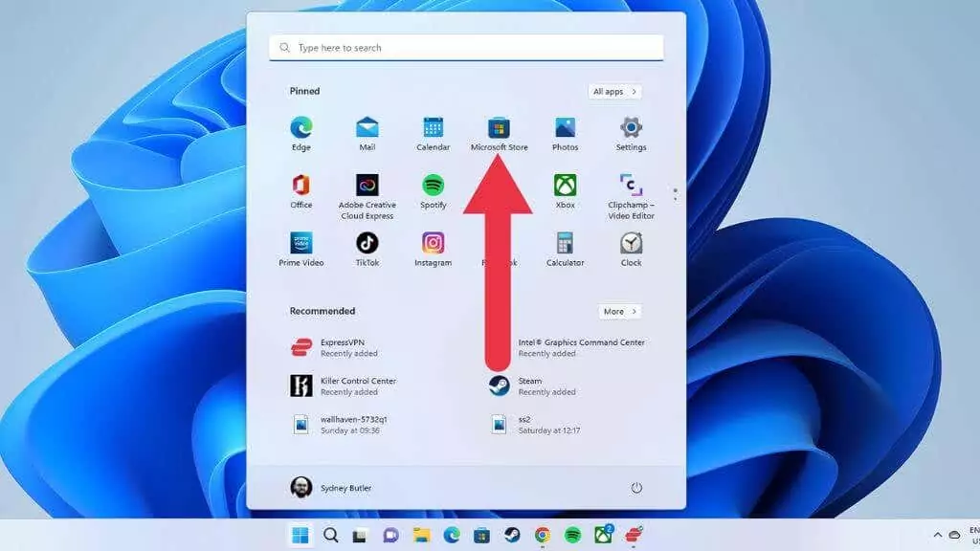Open Steam from the taskbar
Image resolution: width=980 pixels, height=551 pixels.
512,536
